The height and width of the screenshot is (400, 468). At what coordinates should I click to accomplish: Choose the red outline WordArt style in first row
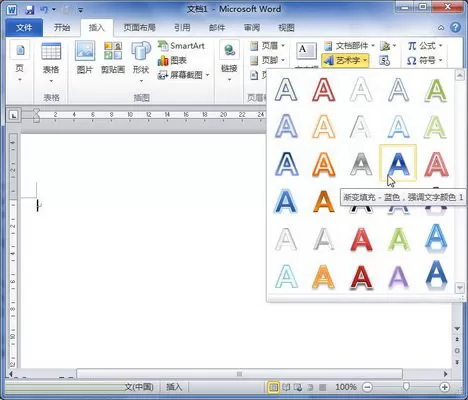[x=324, y=89]
